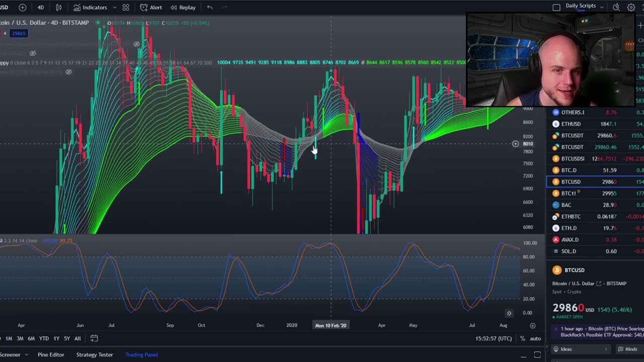This screenshot has width=644, height=362.
Task: Change the chart candlestick style
Action: pyautogui.click(x=59, y=8)
